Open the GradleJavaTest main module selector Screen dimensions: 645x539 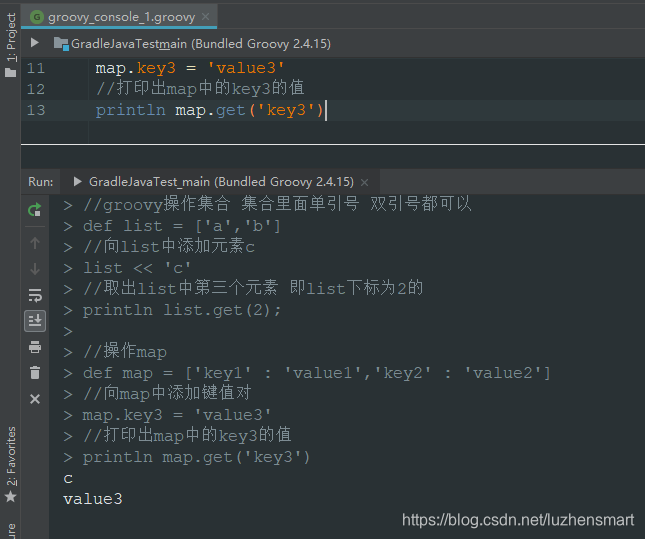pyautogui.click(x=192, y=44)
